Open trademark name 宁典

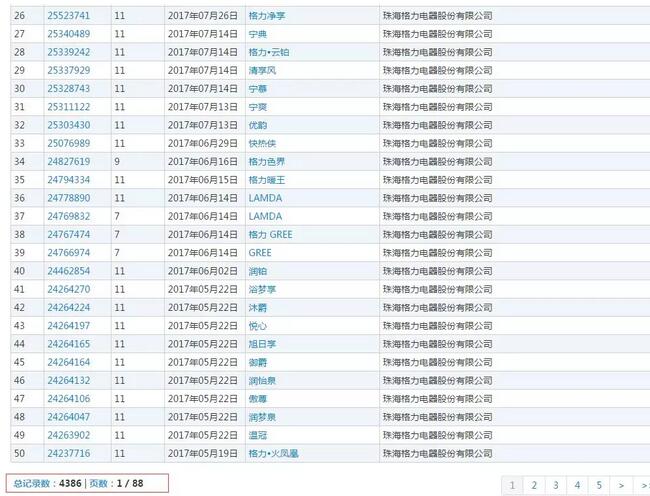[257, 34]
